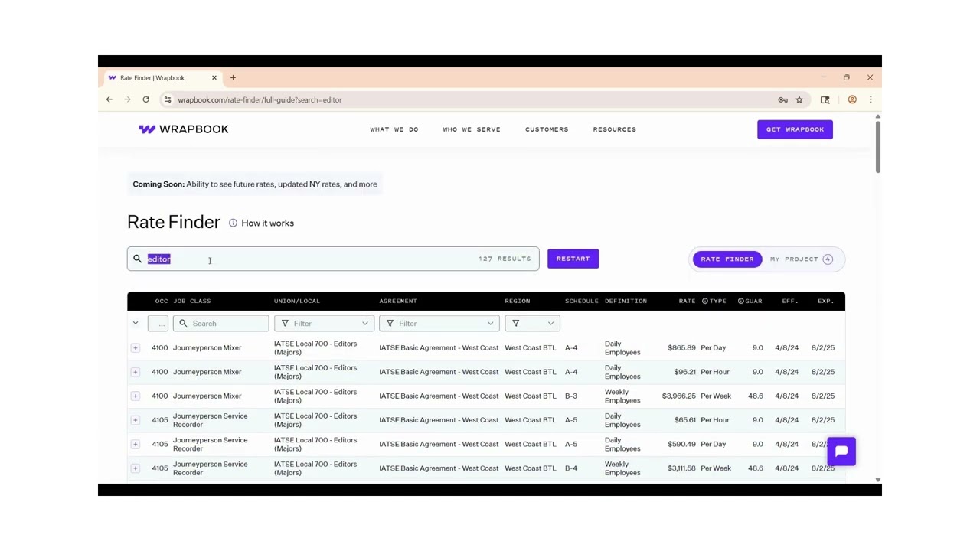Image resolution: width=980 pixels, height=551 pixels.
Task: Click the 'B-3' schedule cell
Action: pos(571,396)
